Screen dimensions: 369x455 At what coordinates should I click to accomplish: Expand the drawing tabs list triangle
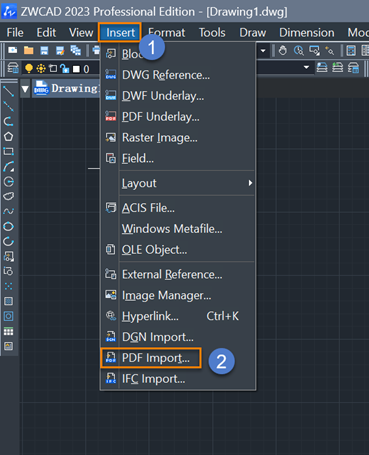click(25, 89)
